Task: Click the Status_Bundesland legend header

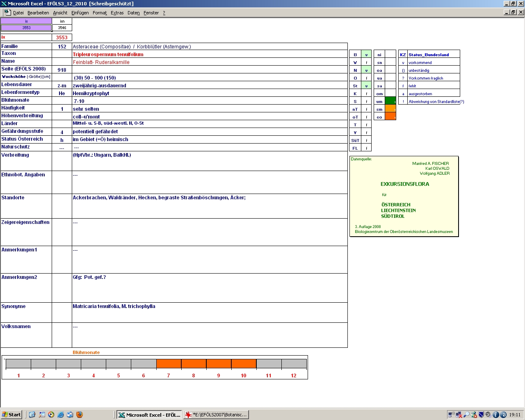Action: tap(429, 55)
